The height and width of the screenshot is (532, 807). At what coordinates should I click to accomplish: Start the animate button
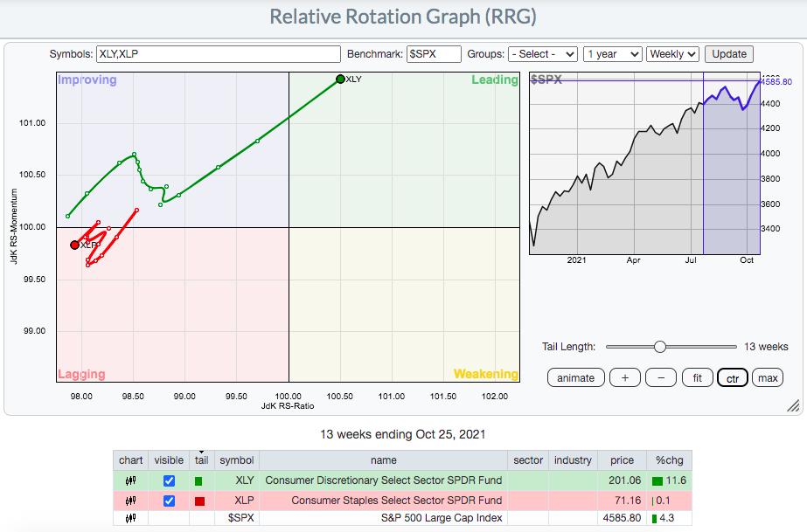(575, 377)
